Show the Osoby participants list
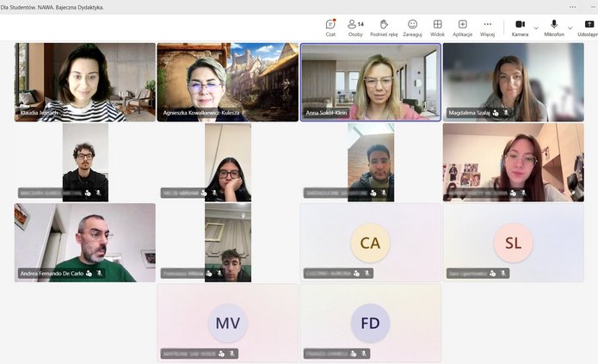598x364 pixels. pos(355,28)
